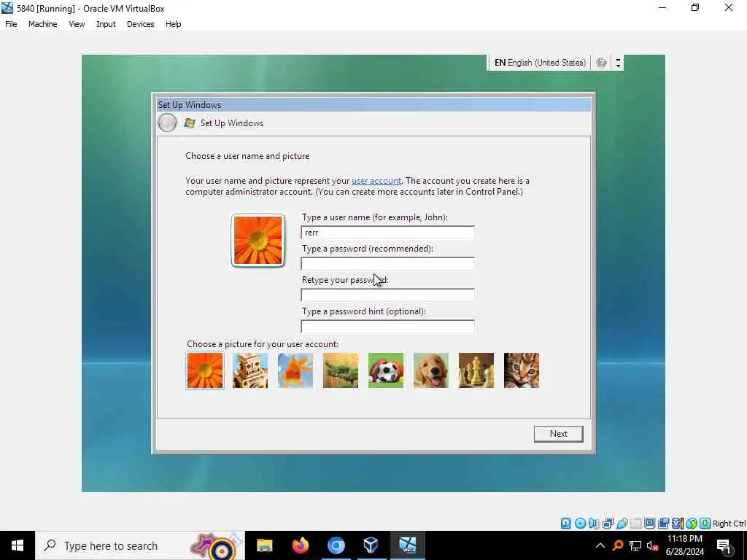Screen dimensions: 747x560
Task: Launch Firefox from the taskbar
Action: [x=300, y=545]
